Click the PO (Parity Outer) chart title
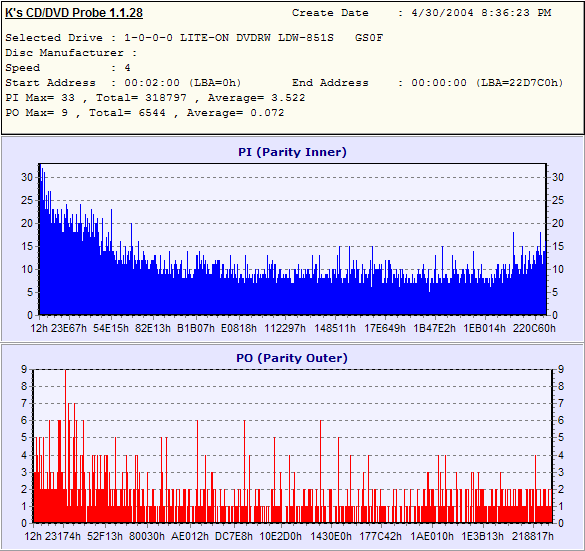Image resolution: width=585 pixels, height=551 pixels. click(292, 358)
